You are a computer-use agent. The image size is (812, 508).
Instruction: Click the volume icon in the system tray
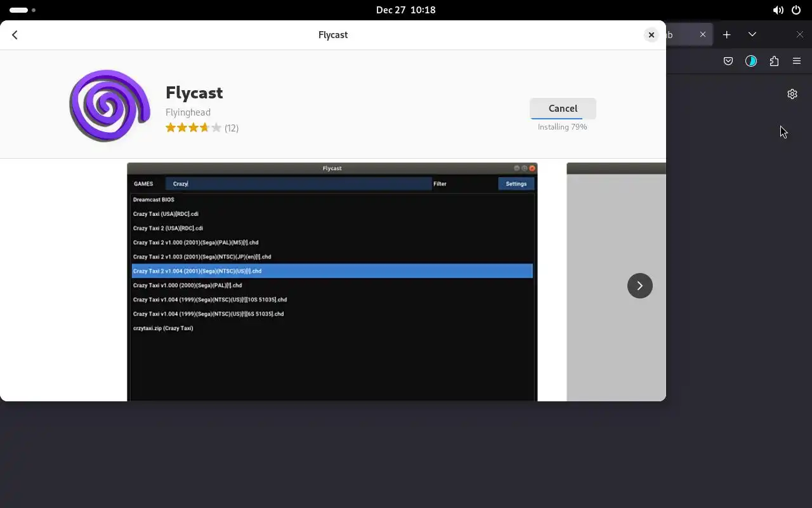(778, 10)
